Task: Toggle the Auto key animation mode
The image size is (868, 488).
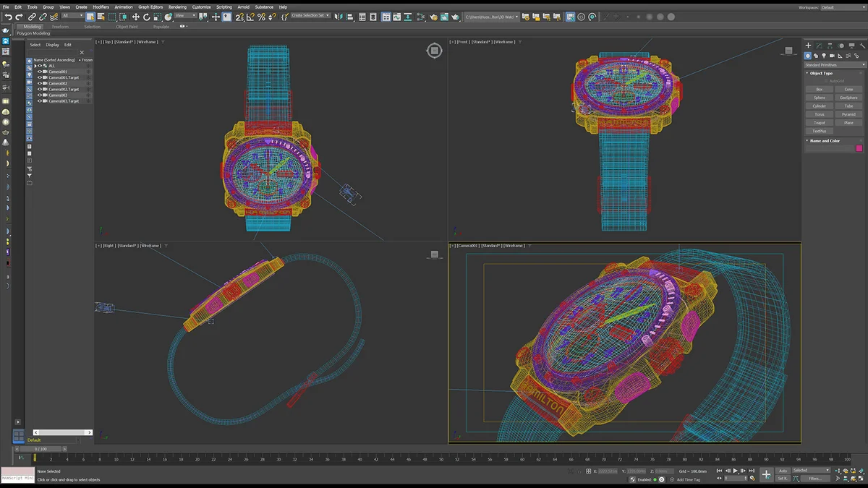Action: pos(783,471)
